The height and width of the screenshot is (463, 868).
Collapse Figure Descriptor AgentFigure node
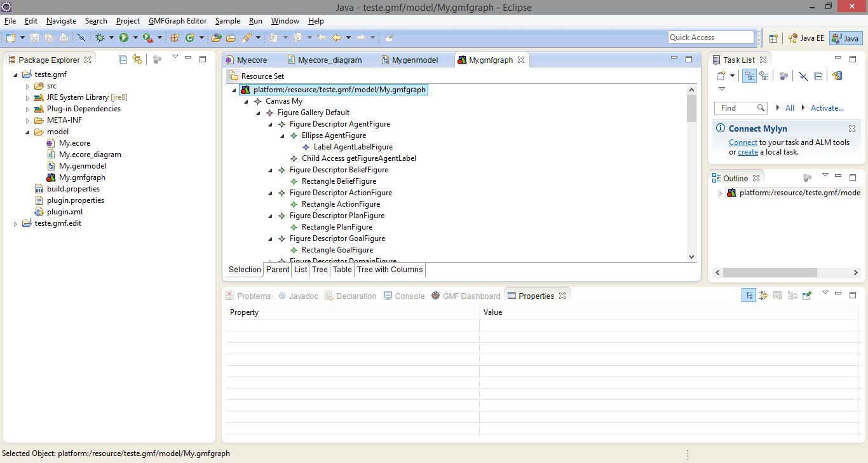click(270, 124)
